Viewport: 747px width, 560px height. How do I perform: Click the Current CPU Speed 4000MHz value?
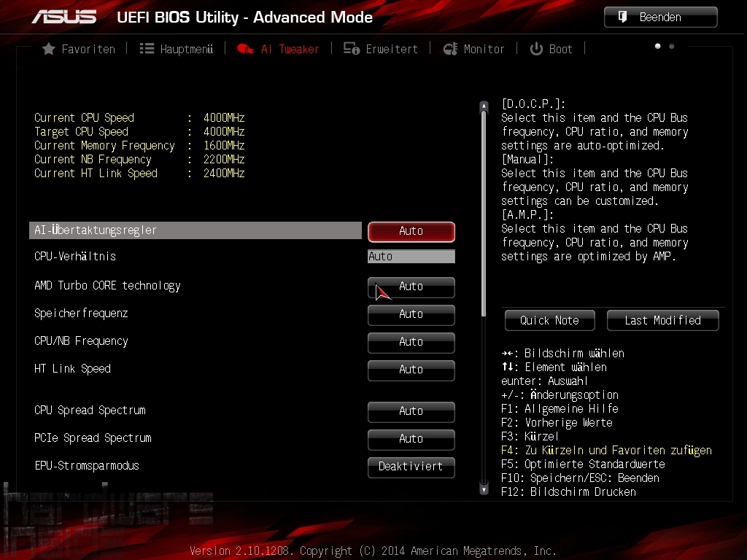(224, 117)
